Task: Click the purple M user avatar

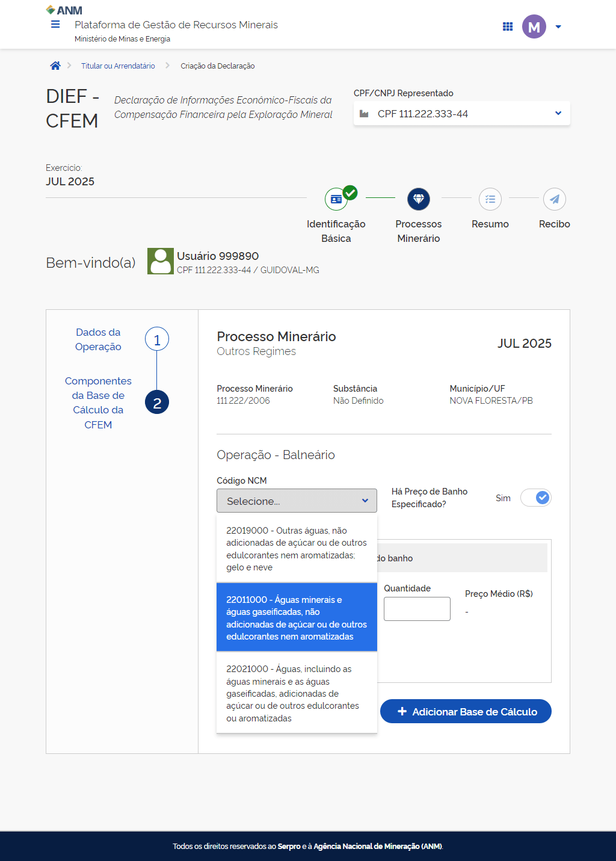Action: pos(534,26)
